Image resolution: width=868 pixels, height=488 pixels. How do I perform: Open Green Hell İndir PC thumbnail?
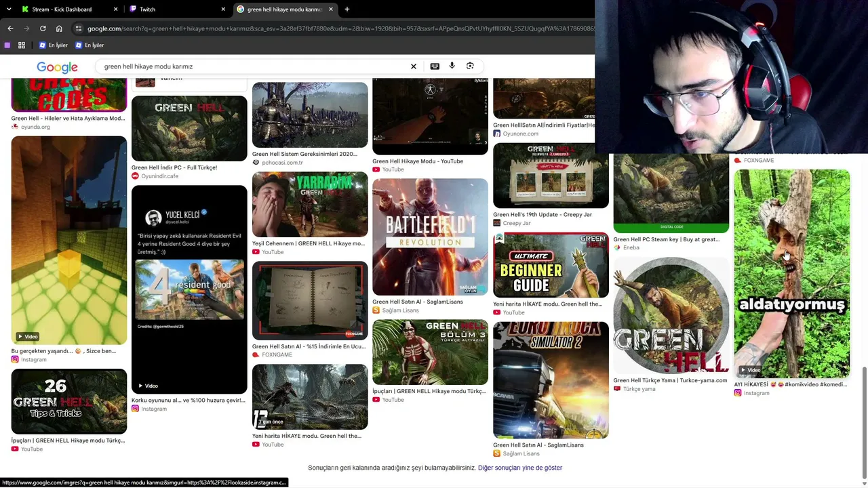coord(189,128)
